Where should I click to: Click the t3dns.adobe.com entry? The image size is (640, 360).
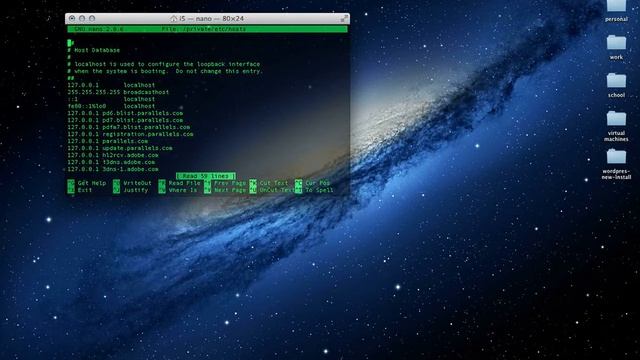[x=111, y=162]
